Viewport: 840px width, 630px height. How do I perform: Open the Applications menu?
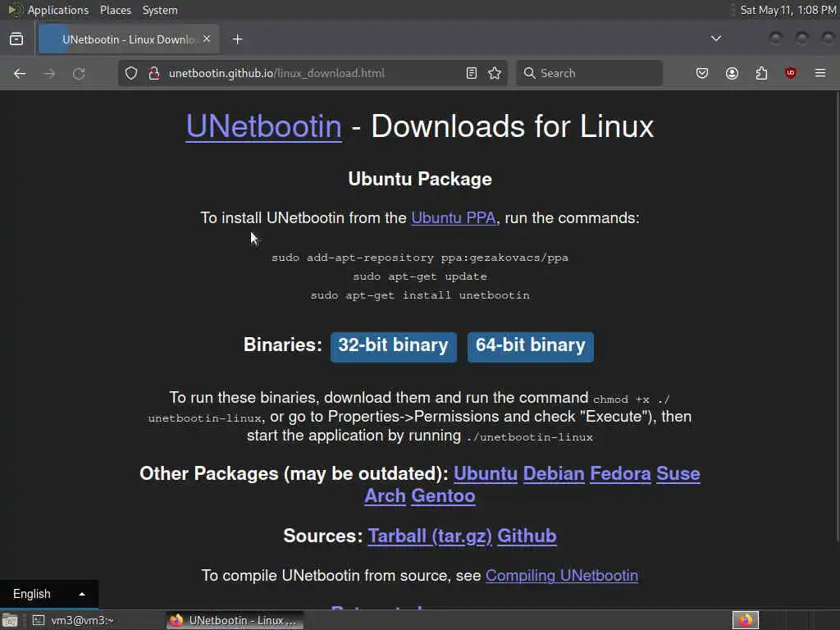(x=58, y=10)
